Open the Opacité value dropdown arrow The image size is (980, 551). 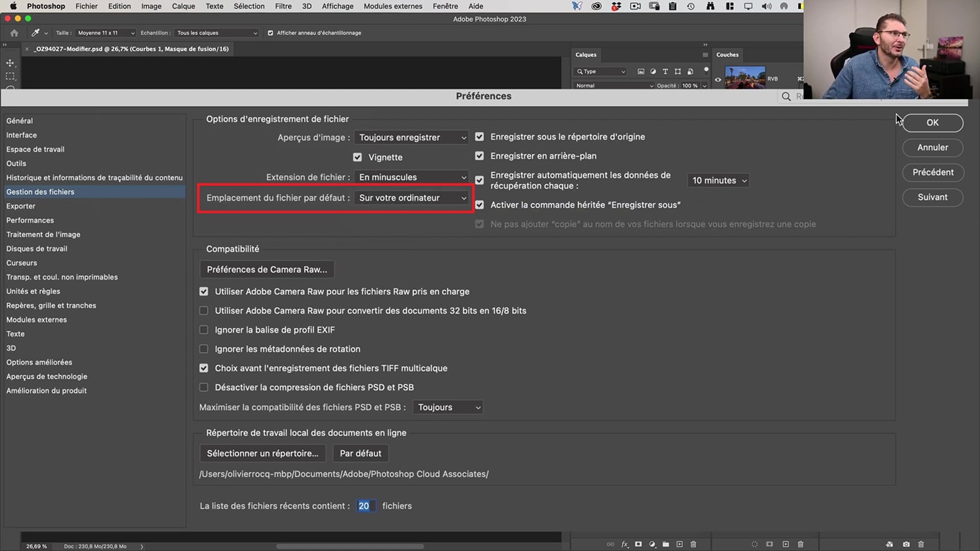click(x=704, y=86)
